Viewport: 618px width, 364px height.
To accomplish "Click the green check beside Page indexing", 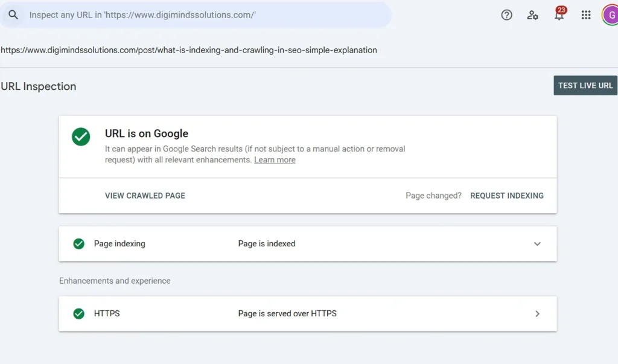I will (79, 244).
